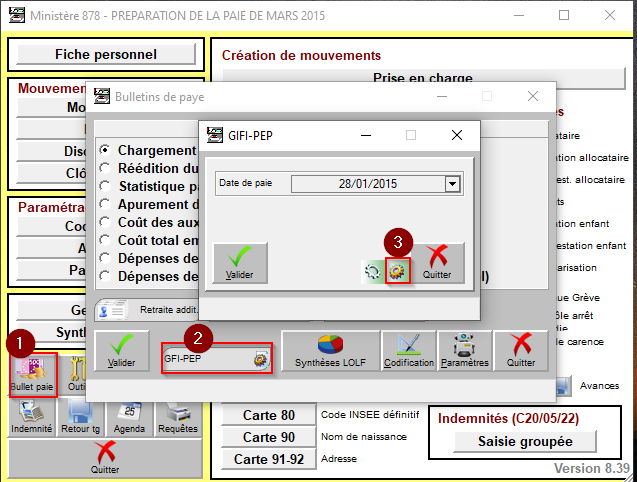Open the Codification tool
The height and width of the screenshot is (482, 637).
point(408,351)
